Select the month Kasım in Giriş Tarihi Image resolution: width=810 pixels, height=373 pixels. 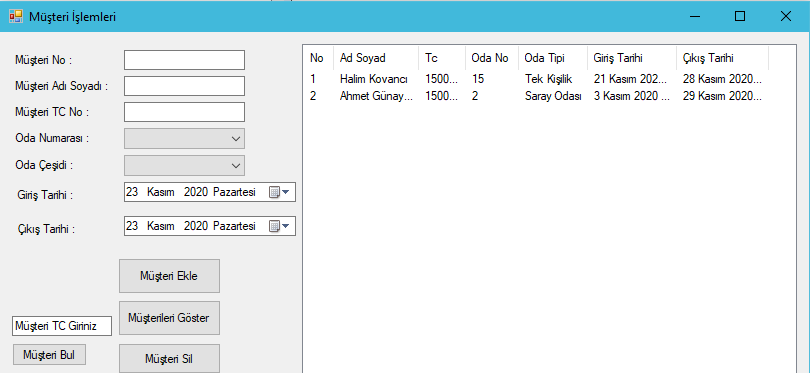161,193
